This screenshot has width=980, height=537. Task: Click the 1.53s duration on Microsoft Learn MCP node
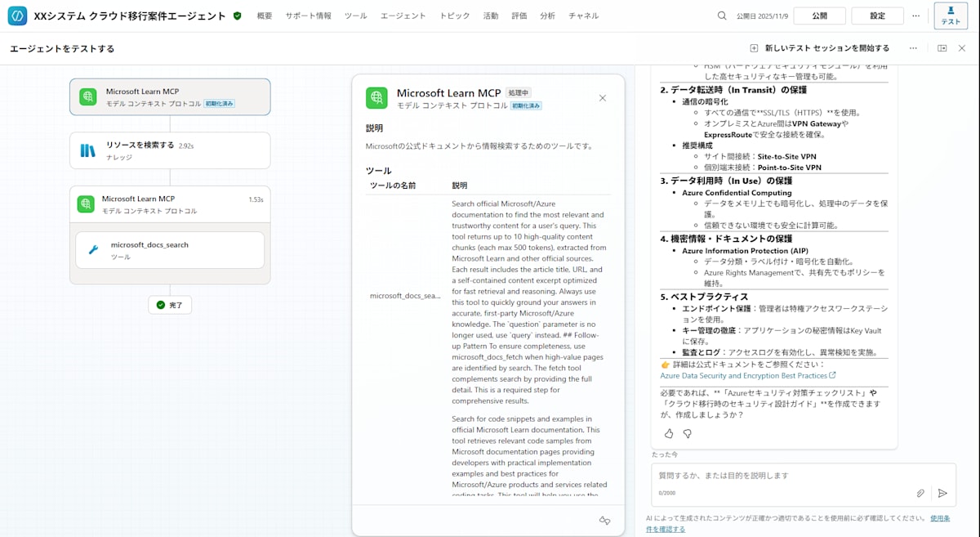click(x=256, y=199)
